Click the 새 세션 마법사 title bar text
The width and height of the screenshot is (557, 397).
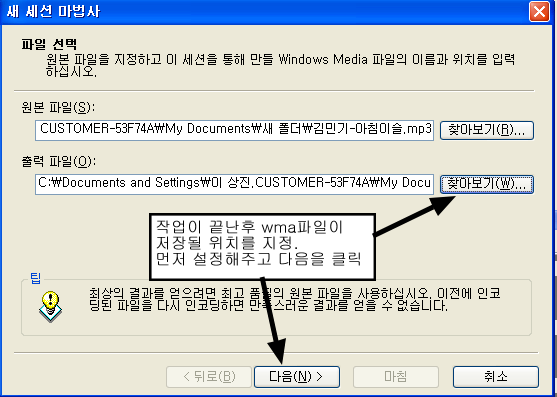coord(54,12)
